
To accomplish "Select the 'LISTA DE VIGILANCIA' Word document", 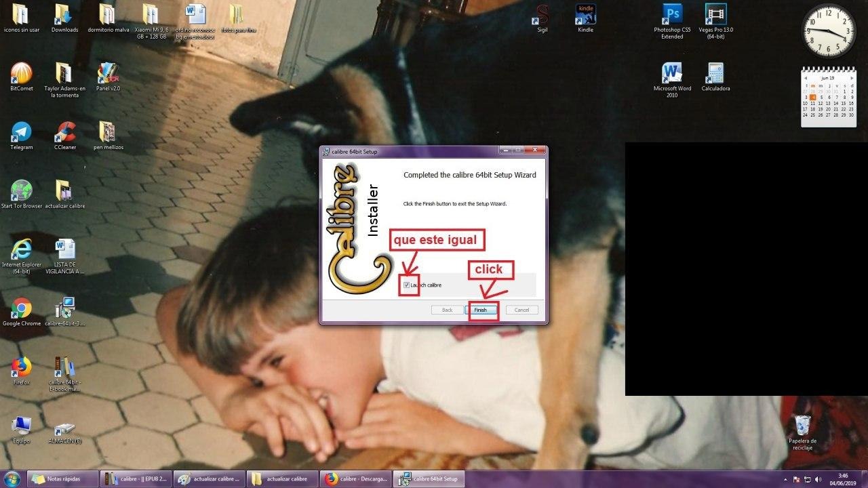I will [x=64, y=256].
